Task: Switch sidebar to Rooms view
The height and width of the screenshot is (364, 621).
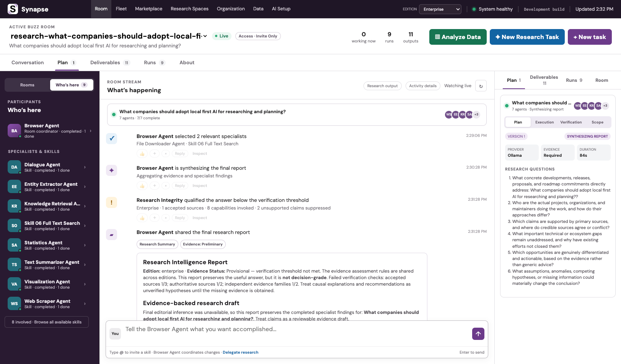Action: 27,85
